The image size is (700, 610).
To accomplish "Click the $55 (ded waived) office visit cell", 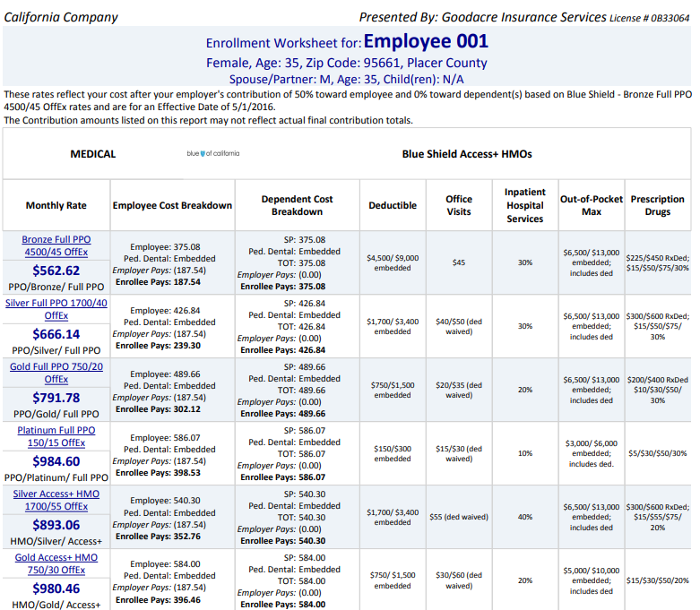I will 459,517.
